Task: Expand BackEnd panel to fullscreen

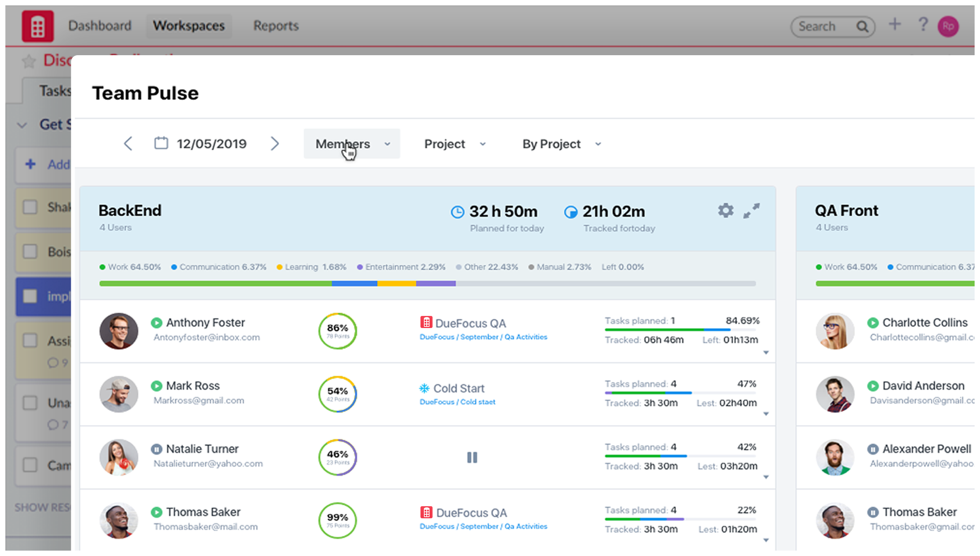Action: click(752, 210)
